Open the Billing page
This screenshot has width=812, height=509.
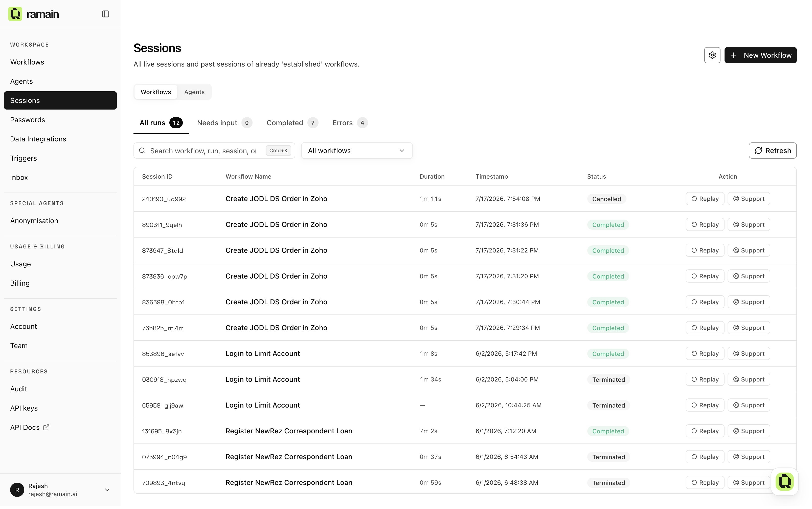click(60, 283)
